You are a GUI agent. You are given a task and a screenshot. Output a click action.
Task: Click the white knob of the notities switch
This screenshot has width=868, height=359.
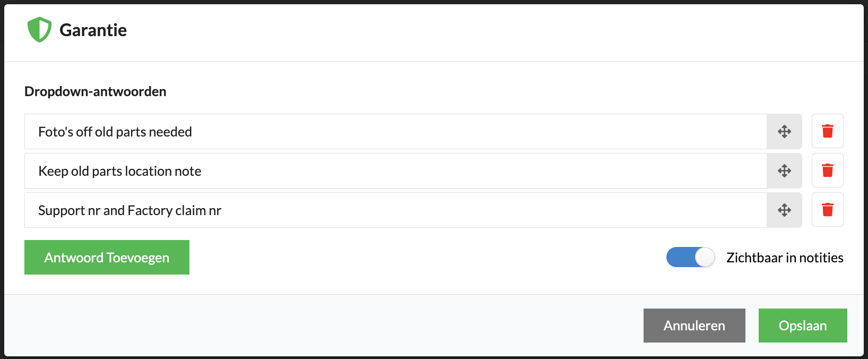click(705, 258)
